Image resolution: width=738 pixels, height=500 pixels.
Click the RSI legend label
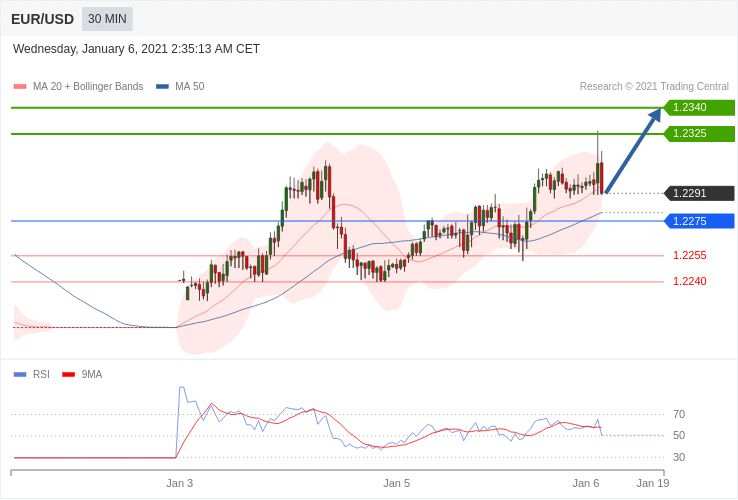point(41,375)
